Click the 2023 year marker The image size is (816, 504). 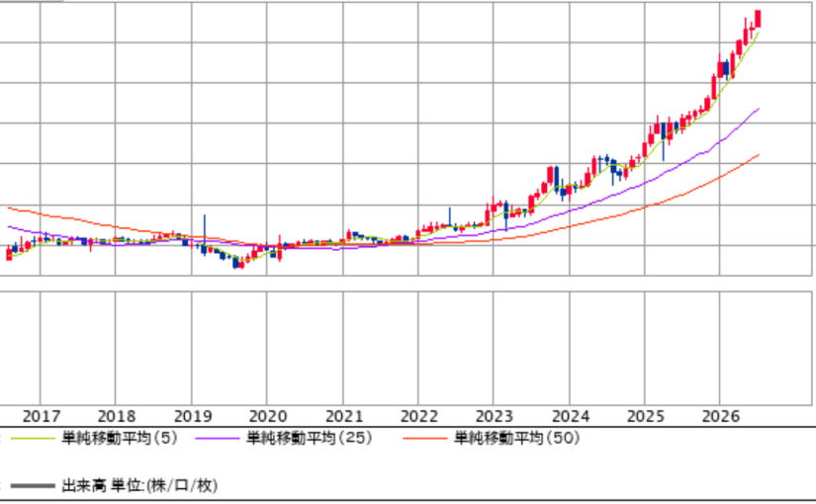coord(495,417)
